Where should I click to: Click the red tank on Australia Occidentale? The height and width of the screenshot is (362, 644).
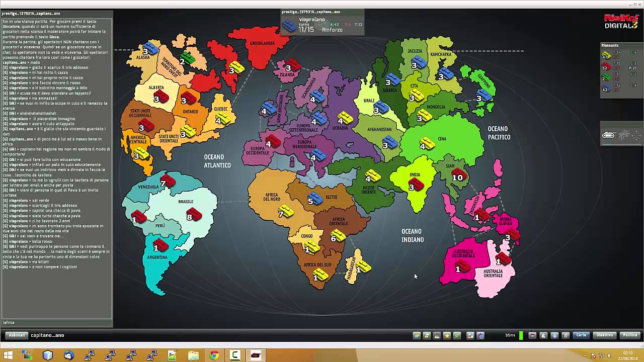point(462,267)
